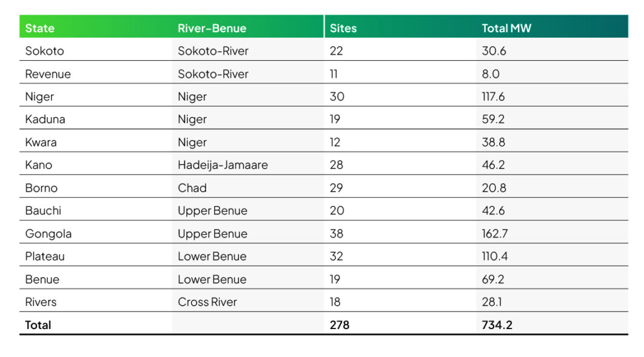Viewport: 644px width, 357px height.
Task: Click the Hadeija-Jamaare river cell
Action: pos(223,165)
